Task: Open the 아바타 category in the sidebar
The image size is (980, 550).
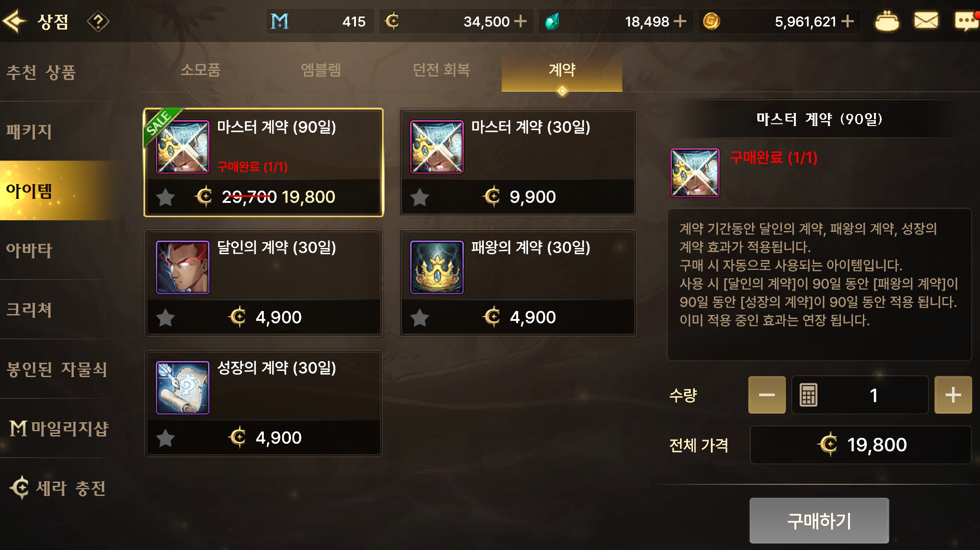Action: pyautogui.click(x=30, y=250)
